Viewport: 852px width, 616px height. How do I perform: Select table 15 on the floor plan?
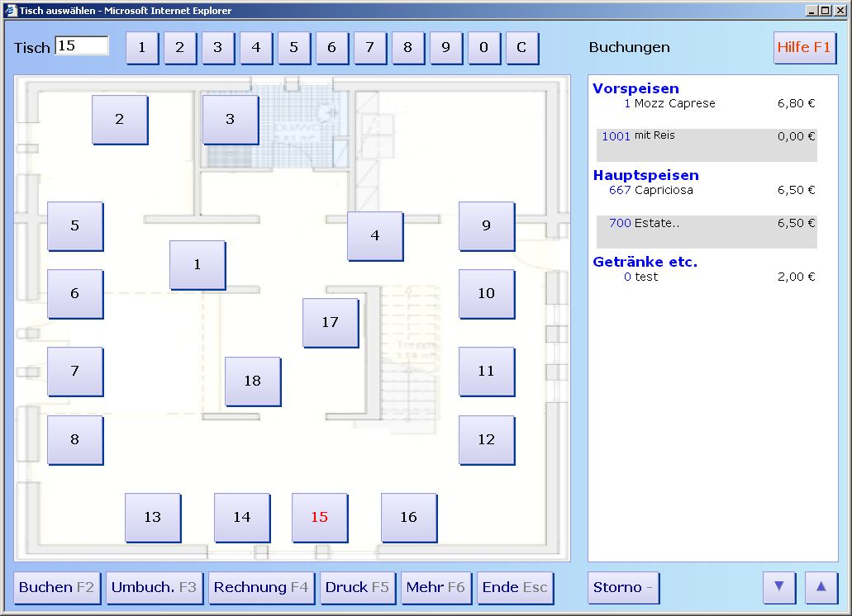tap(319, 518)
